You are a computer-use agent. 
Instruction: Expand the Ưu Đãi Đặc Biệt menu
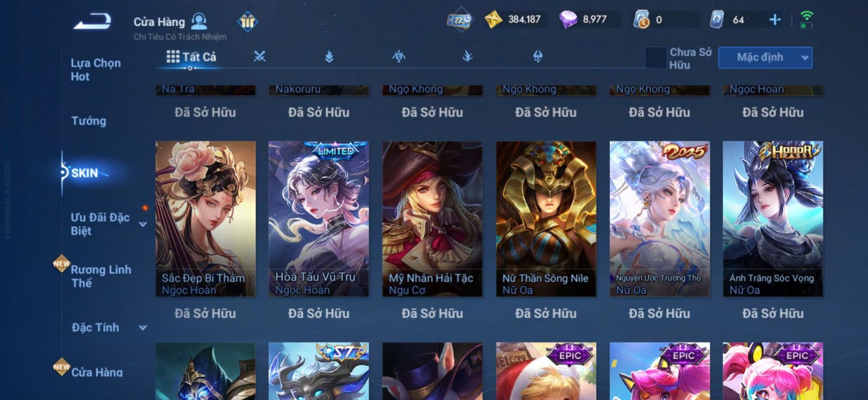point(108,224)
